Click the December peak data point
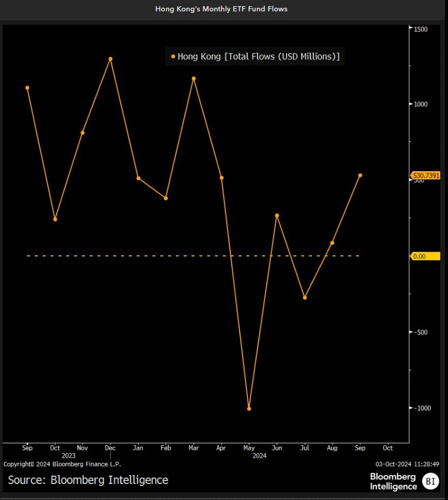 [110, 59]
